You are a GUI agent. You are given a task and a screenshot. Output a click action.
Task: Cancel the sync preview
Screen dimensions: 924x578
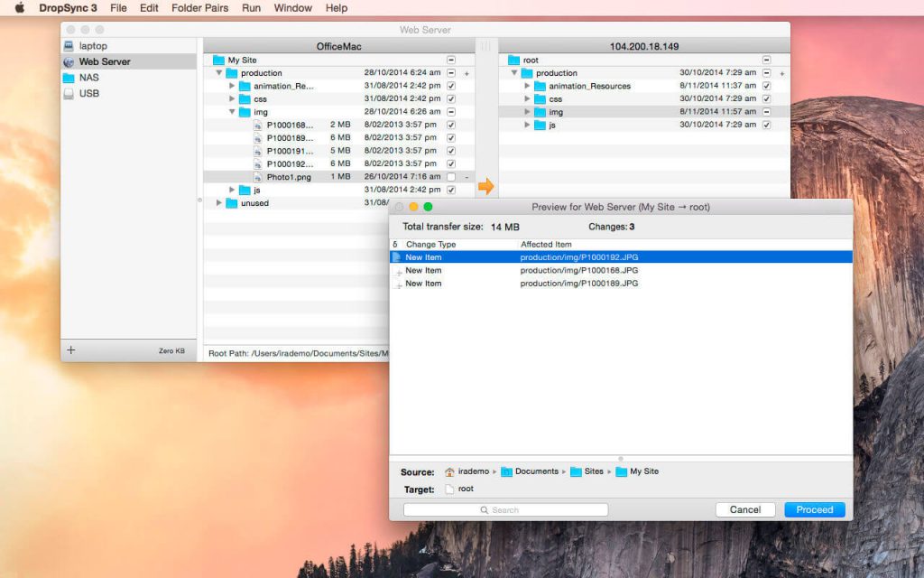coord(744,509)
